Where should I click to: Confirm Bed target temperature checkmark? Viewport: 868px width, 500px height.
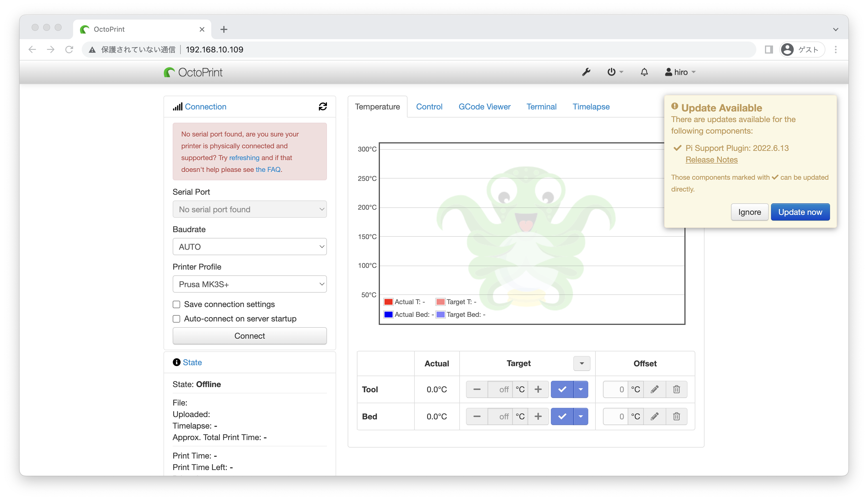point(562,416)
